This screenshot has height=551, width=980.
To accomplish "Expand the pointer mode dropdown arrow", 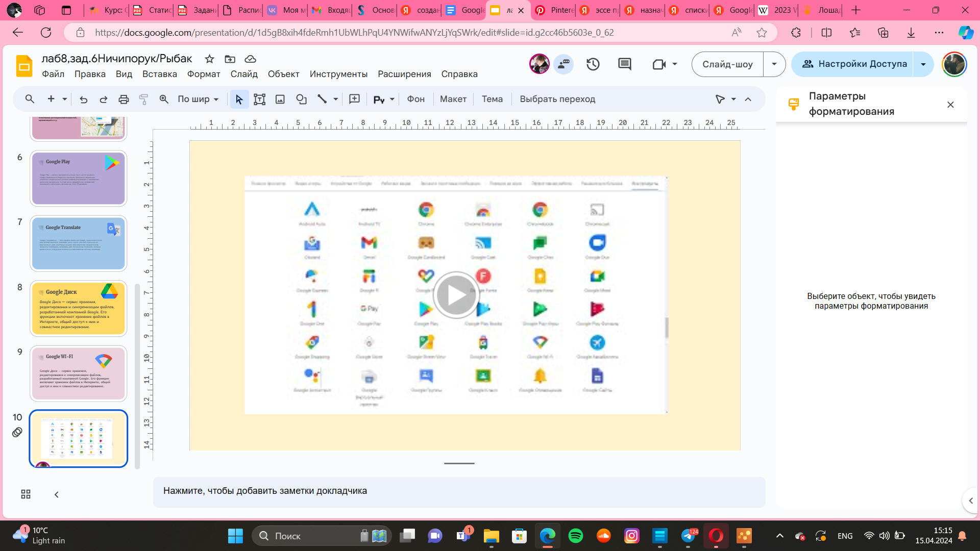I will point(733,99).
